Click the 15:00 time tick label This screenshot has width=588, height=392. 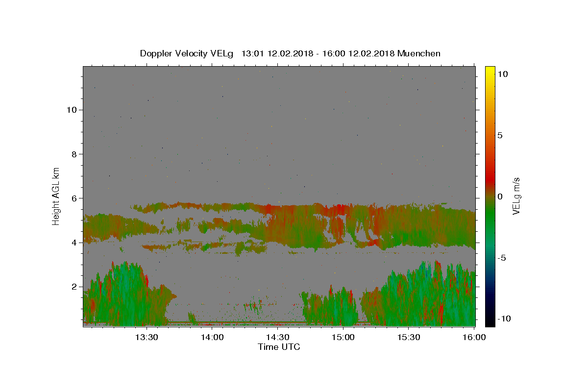[343, 337]
